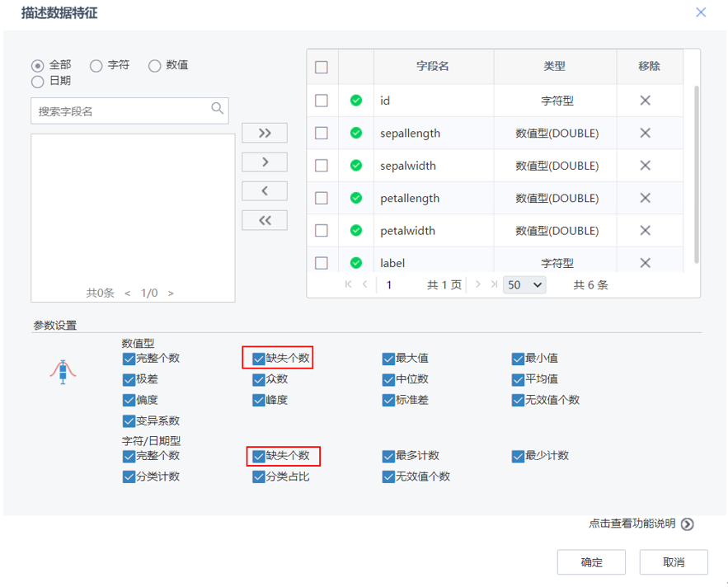The height and width of the screenshot is (587, 728).
Task: Check the petalwidth row checkbox
Action: pyautogui.click(x=322, y=230)
